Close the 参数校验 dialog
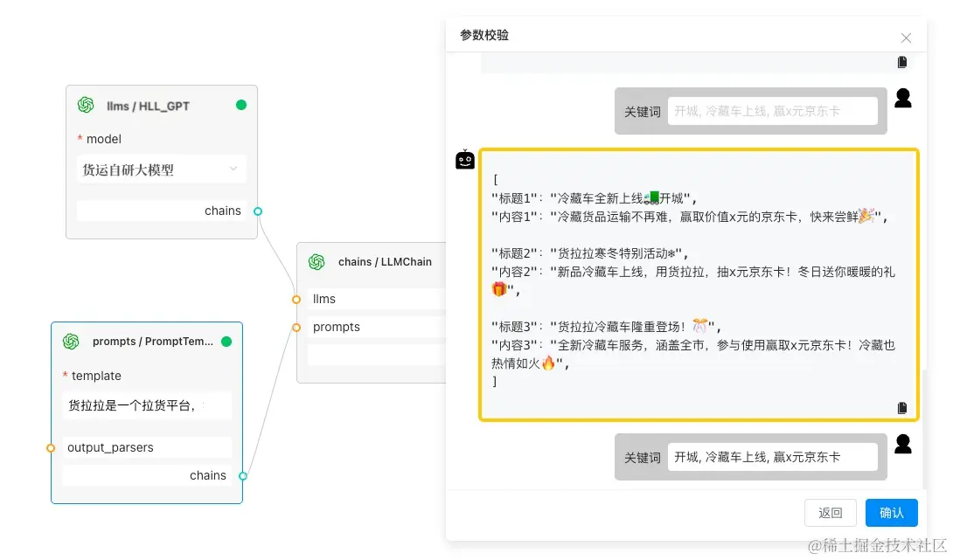Screen dimensions: 953x560 pos(906,38)
